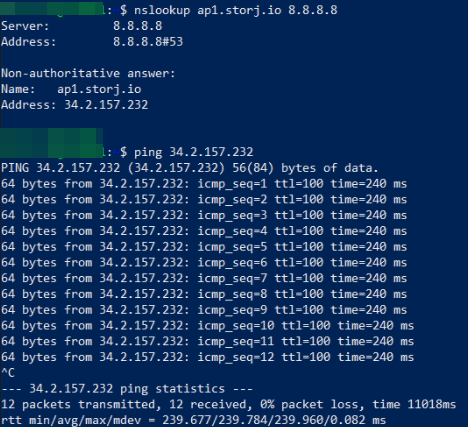Click the Non-authoritative answer line

coord(88,73)
